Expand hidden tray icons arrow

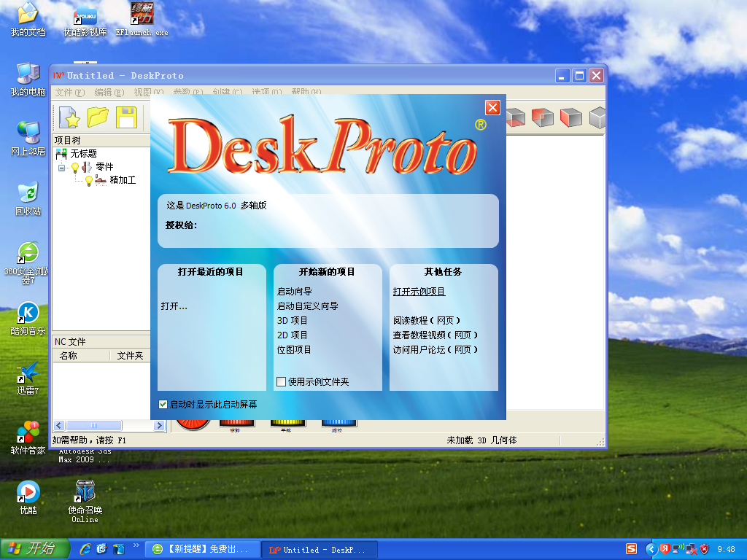point(651,549)
